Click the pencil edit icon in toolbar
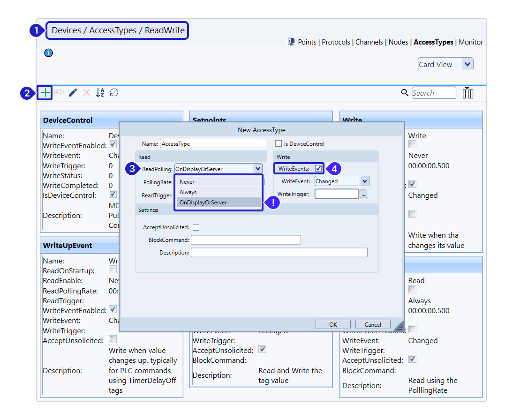This screenshot has height=420, width=505. 73,93
